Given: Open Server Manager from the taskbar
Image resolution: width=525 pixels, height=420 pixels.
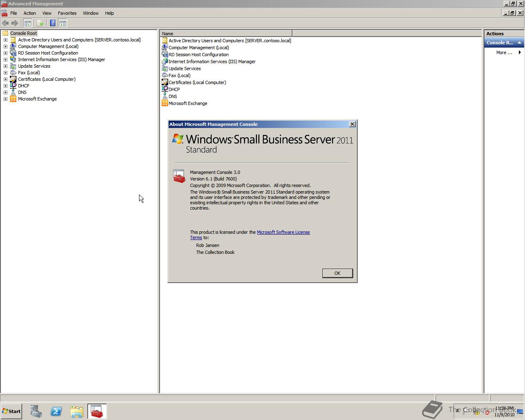Looking at the screenshot, I should tap(36, 411).
